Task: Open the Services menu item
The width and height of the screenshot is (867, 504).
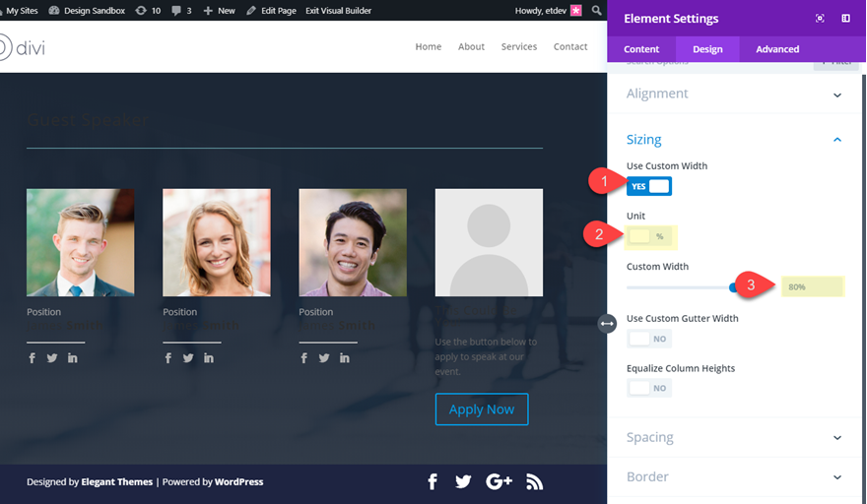Action: (519, 47)
